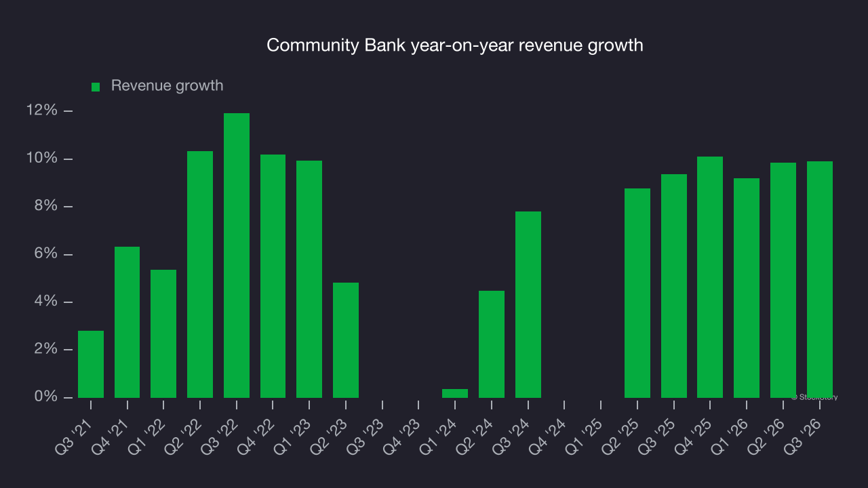The width and height of the screenshot is (868, 488).
Task: Select the tallest bar, Q3 '22
Action: 237,256
